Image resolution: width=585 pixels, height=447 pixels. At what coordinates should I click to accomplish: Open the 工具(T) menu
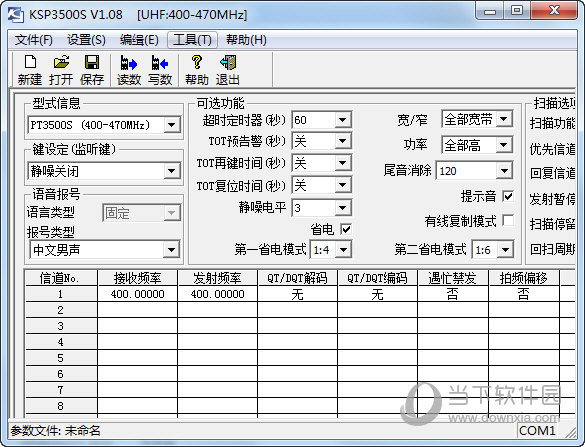point(193,40)
